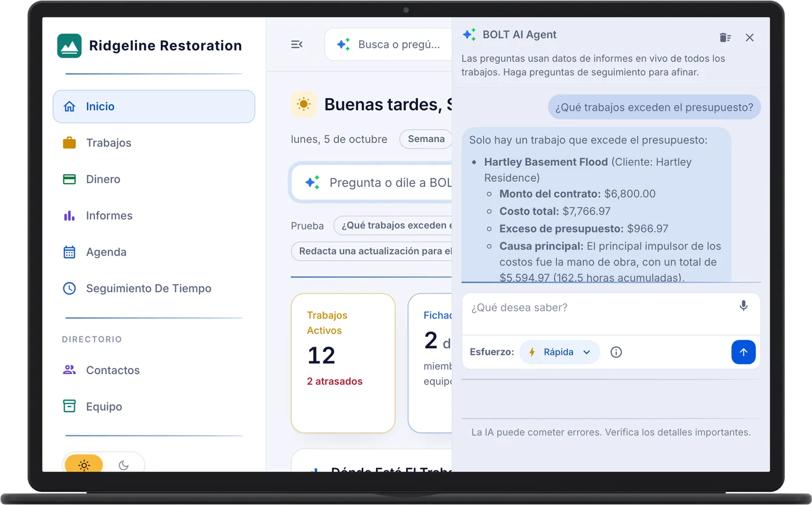
Task: Click the 'Costo total: $7,766.97' line
Action: 554,212
